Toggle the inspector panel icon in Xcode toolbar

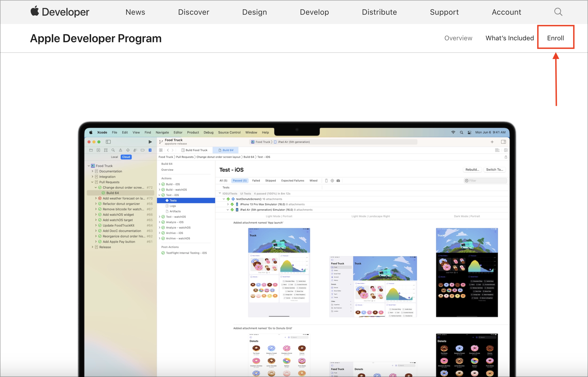coord(504,142)
